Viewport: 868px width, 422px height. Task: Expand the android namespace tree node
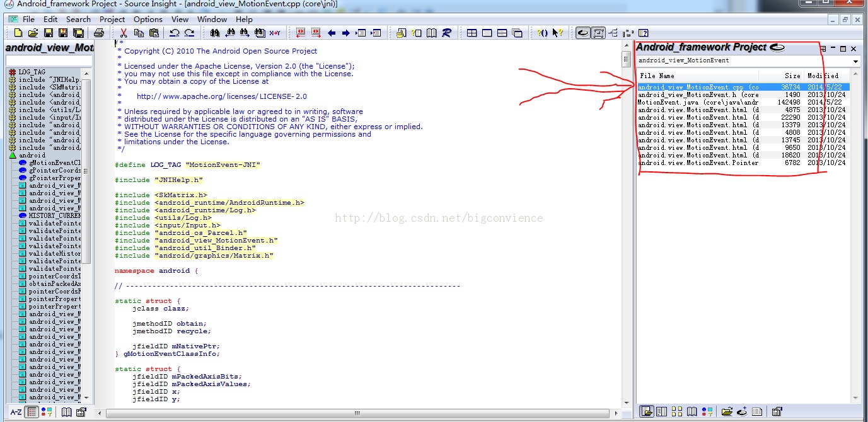pyautogui.click(x=13, y=155)
